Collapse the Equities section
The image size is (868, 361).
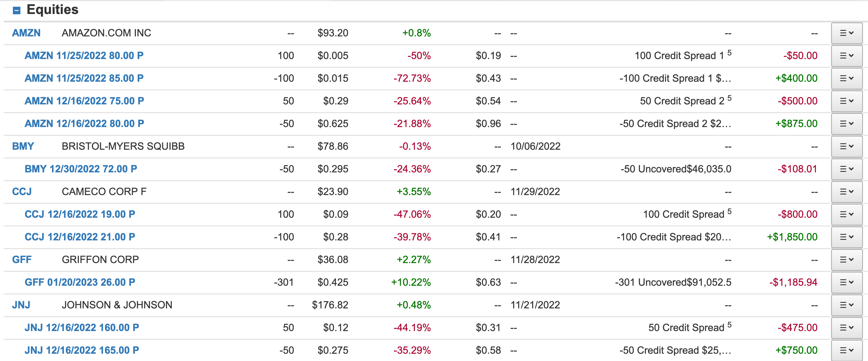point(16,11)
